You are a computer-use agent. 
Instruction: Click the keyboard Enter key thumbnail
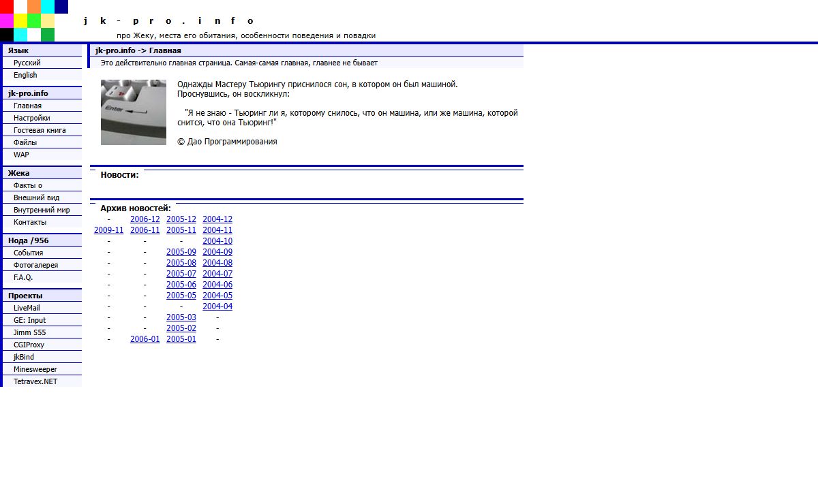(x=134, y=112)
